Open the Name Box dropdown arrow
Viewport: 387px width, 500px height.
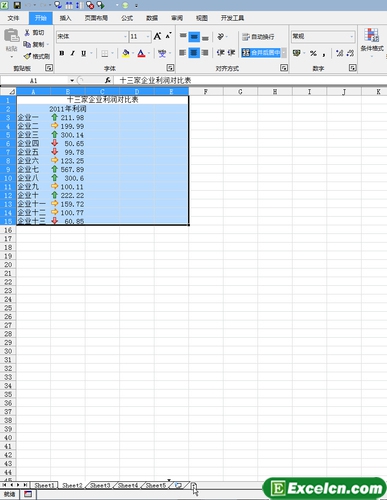coord(72,80)
